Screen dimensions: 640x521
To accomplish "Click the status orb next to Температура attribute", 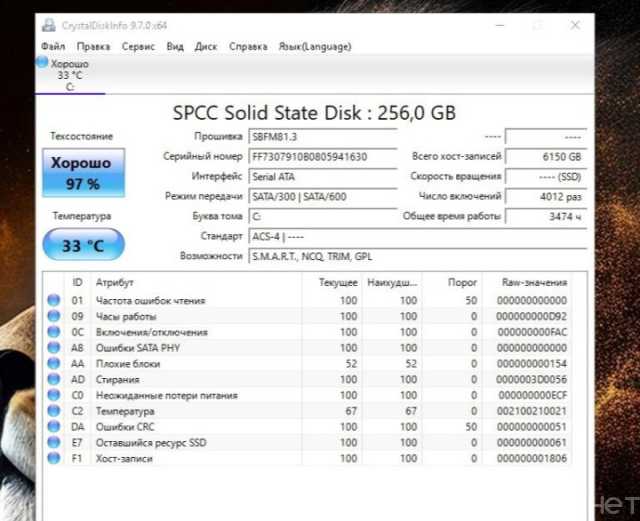I will point(54,411).
